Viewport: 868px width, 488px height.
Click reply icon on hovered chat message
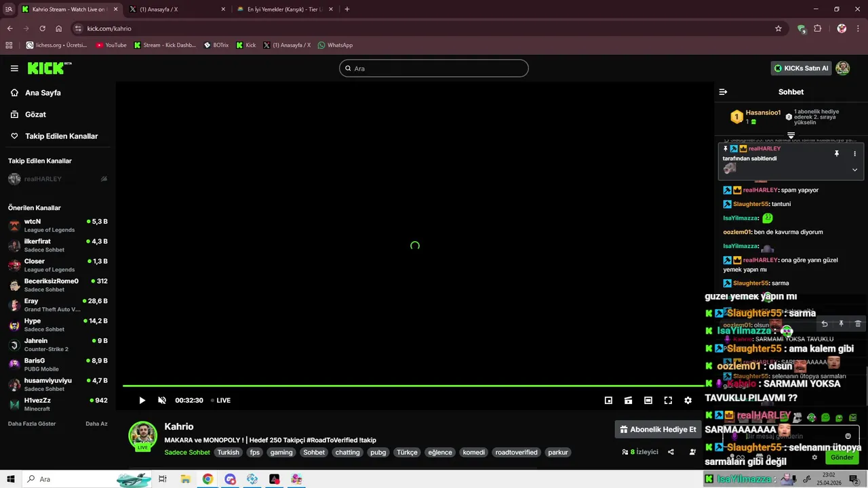coord(824,324)
